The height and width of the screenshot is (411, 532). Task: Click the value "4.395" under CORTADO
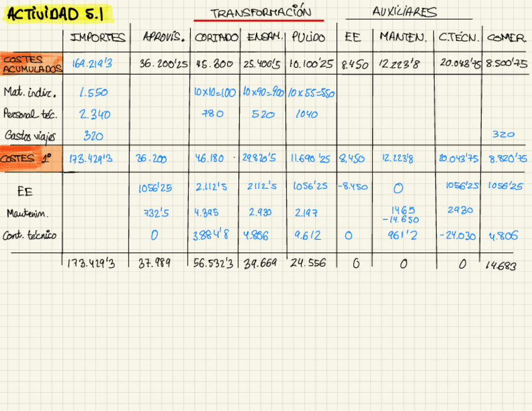(x=206, y=213)
